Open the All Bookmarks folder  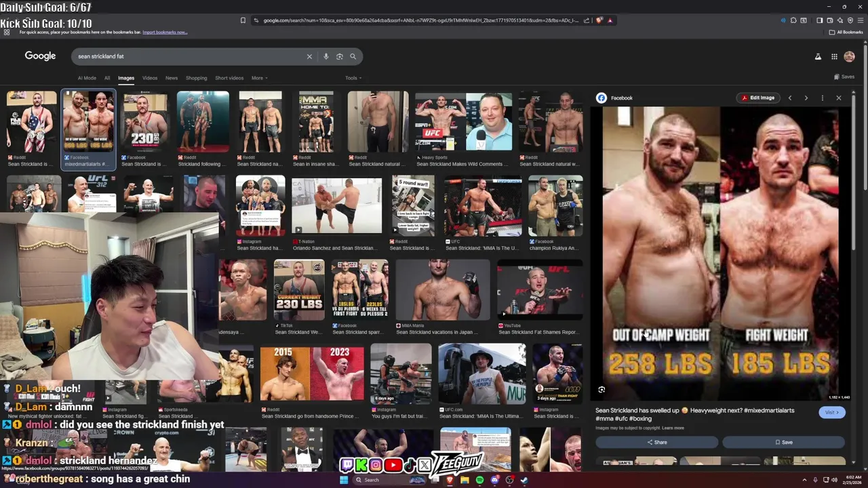point(846,32)
